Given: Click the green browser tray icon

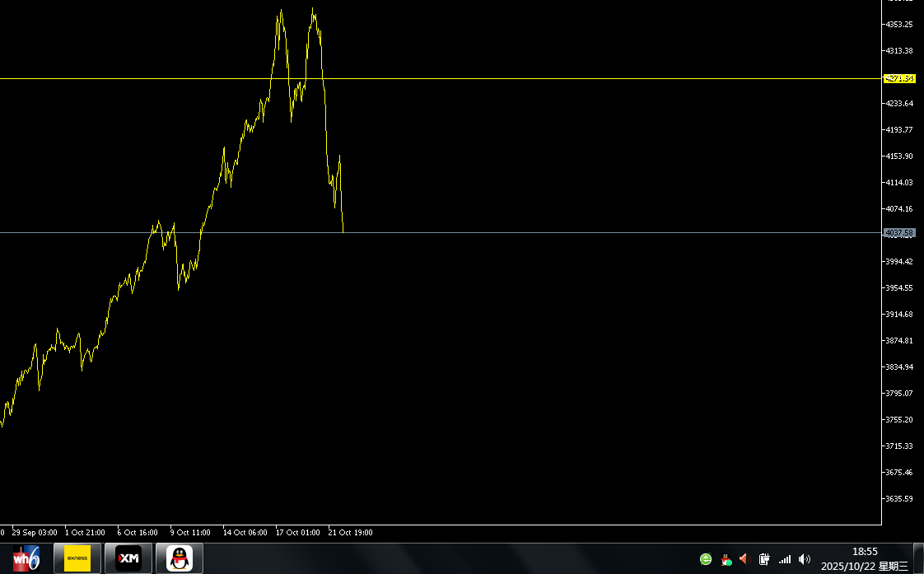Looking at the screenshot, I should pos(706,559).
